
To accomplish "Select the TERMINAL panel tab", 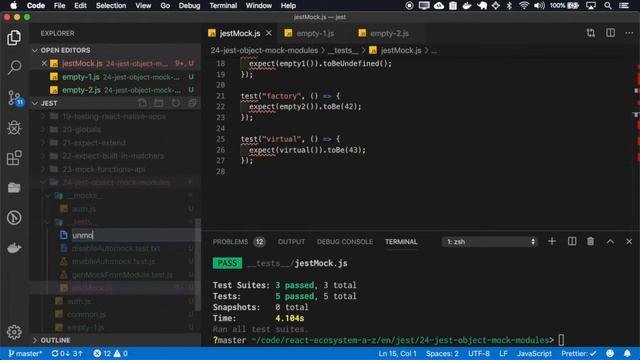I will coord(401,242).
